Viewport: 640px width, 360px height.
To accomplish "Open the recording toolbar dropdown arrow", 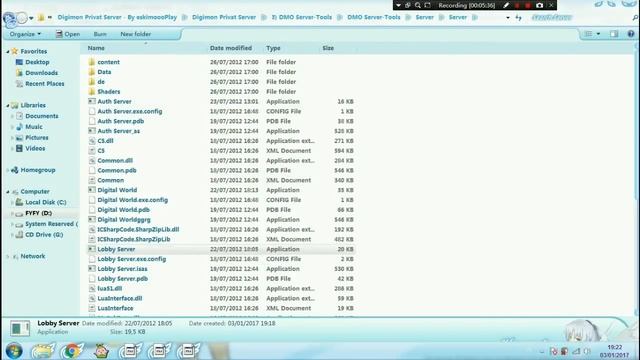I will (398, 5).
